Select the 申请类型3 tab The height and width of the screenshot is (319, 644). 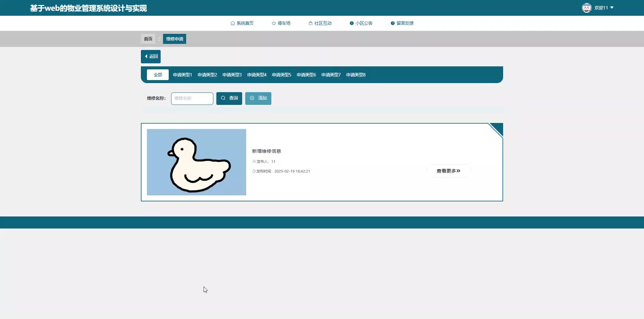point(232,75)
